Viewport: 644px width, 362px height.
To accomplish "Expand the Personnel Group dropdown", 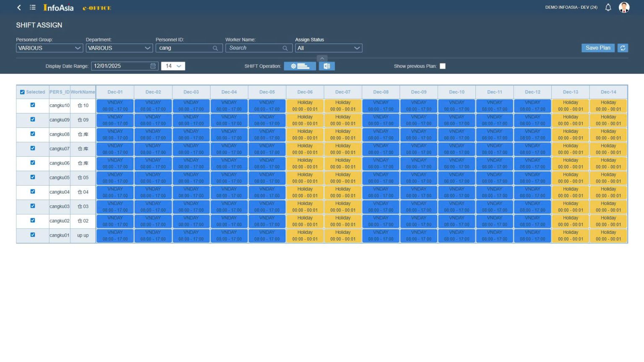I will point(49,48).
